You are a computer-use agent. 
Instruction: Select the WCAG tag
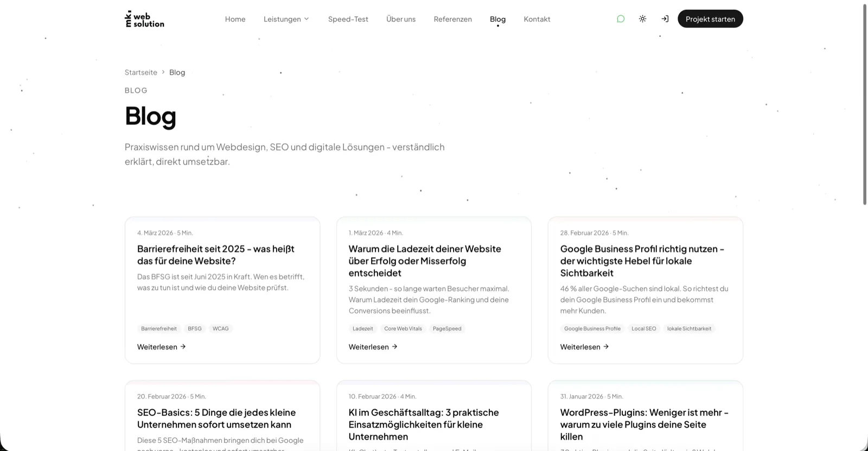221,328
